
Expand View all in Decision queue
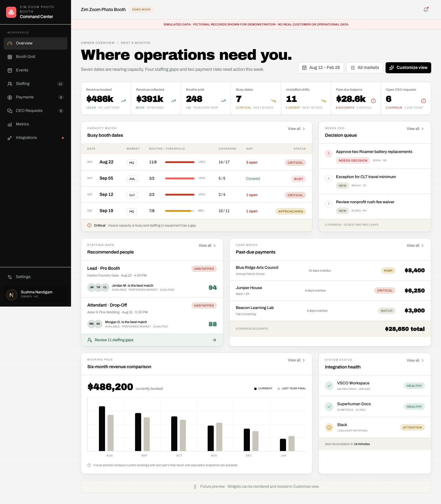coord(415,129)
